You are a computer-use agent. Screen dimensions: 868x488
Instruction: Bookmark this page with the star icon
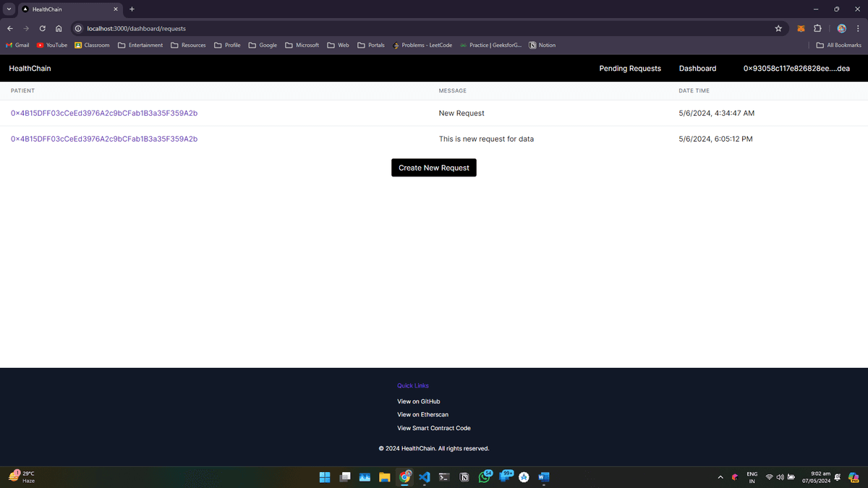pos(778,29)
